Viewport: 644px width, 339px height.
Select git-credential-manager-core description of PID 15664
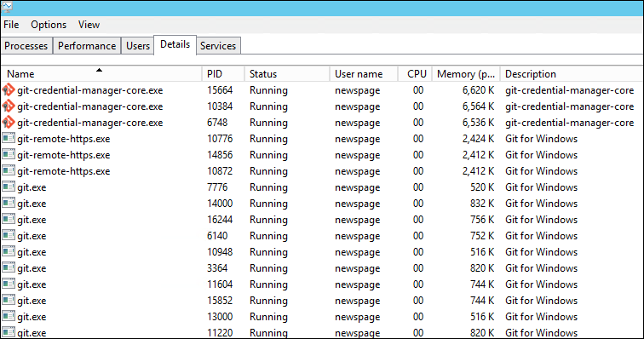point(569,90)
